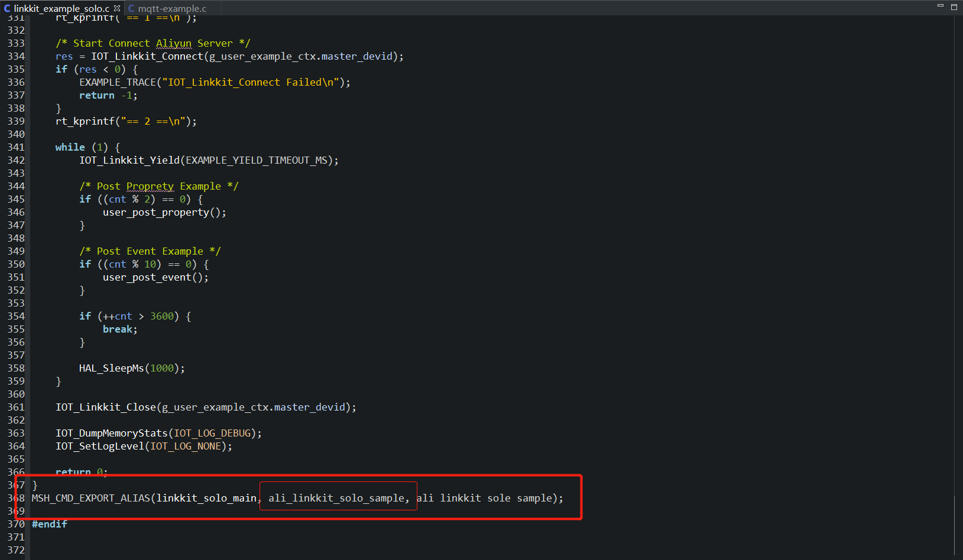
Task: Click the user_post_property function call on line 346
Action: pos(155,212)
